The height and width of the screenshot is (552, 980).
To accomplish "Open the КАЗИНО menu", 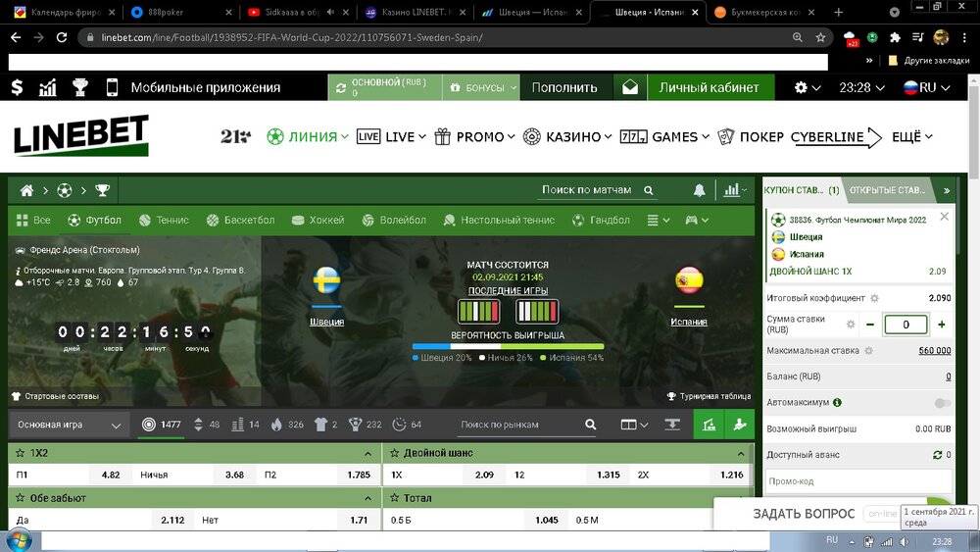I will [x=567, y=136].
